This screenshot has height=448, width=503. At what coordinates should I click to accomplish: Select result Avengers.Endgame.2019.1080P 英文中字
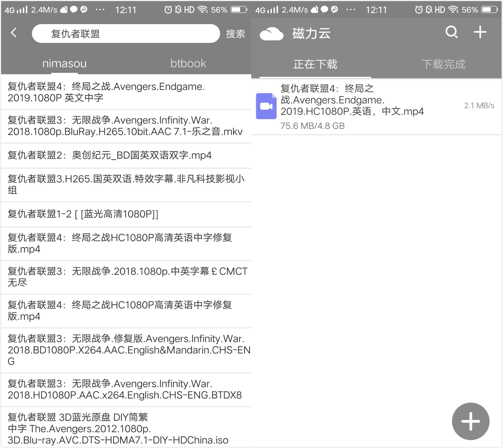126,92
